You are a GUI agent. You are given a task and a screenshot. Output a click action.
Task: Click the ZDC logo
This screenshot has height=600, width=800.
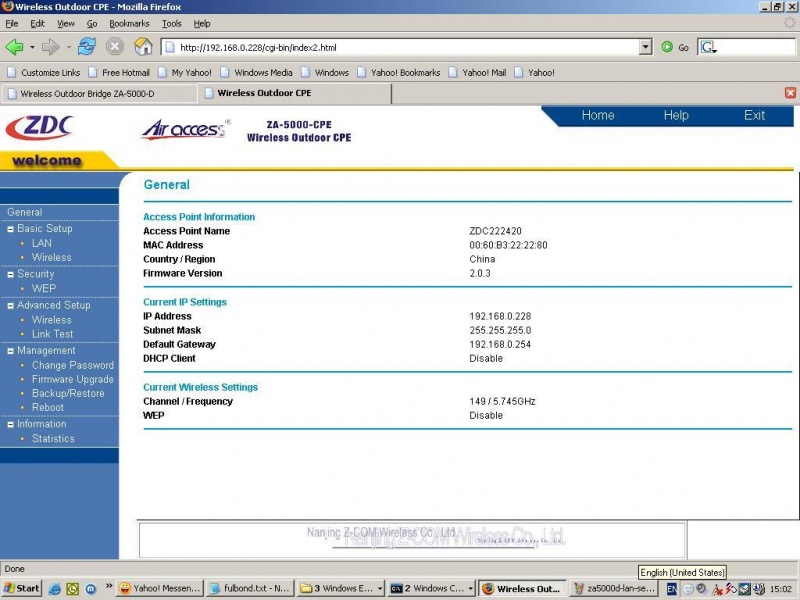coord(40,125)
